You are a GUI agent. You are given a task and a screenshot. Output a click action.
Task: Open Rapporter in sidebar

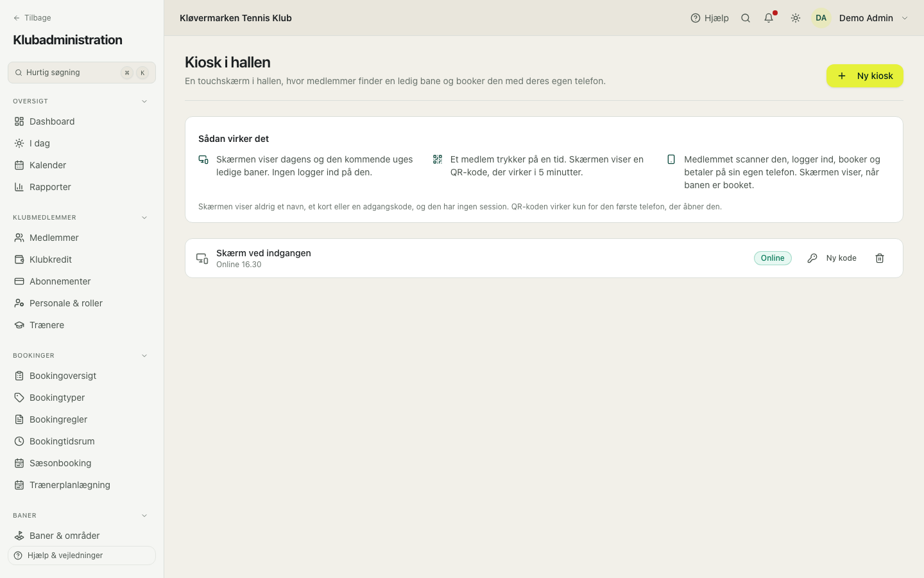tap(81, 187)
